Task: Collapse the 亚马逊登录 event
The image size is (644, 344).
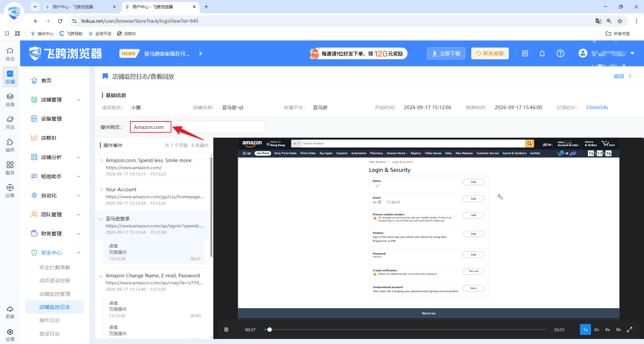Action: tap(101, 219)
